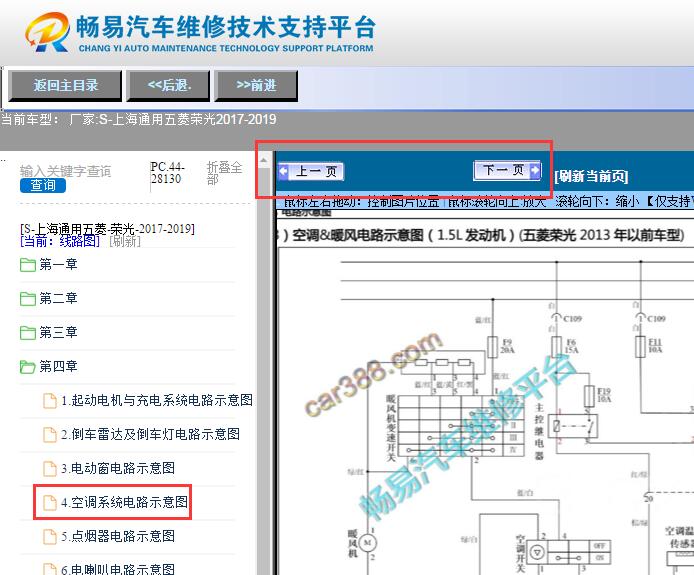Click the 查询 search button

click(x=43, y=185)
